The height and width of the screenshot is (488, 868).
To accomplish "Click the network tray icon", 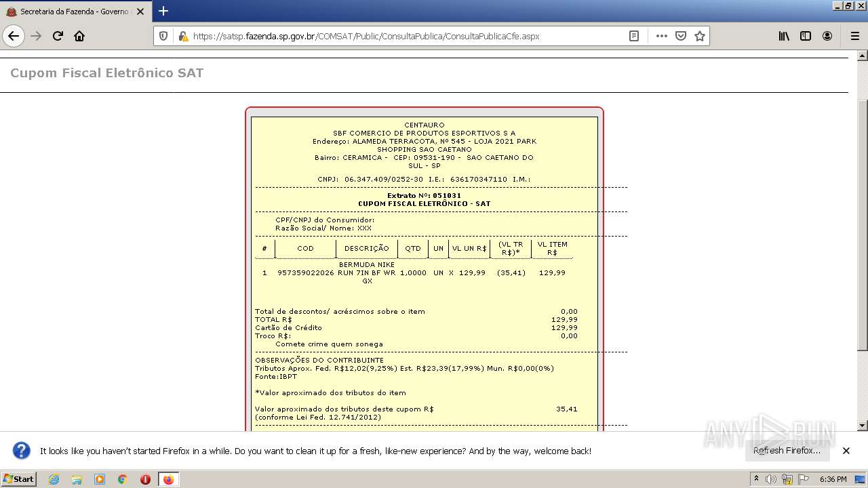I will click(787, 479).
